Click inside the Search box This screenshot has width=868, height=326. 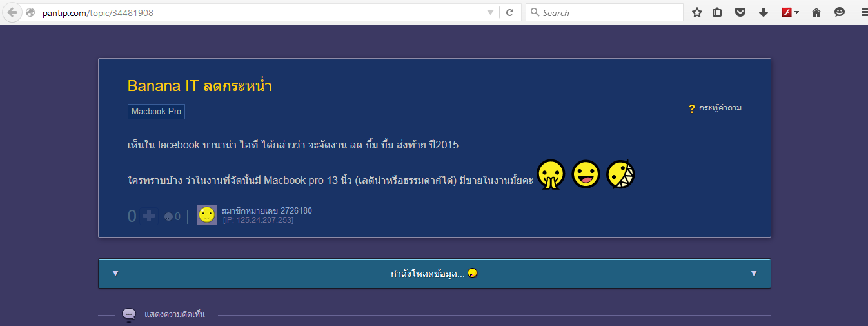tap(604, 12)
